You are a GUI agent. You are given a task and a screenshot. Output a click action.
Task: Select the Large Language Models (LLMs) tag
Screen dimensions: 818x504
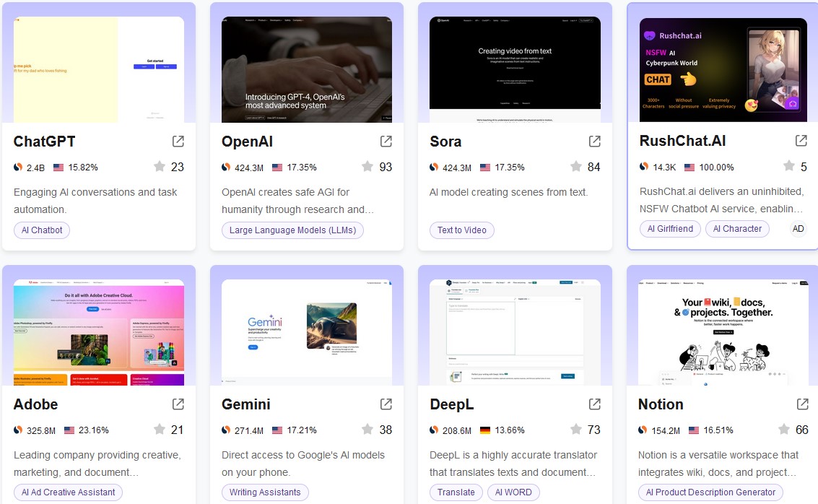[292, 230]
